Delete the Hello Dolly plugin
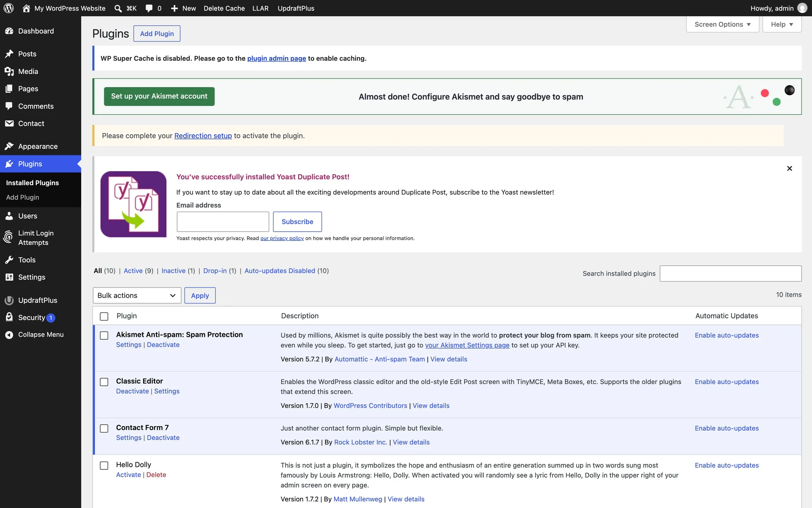This screenshot has width=812, height=508. 156,474
